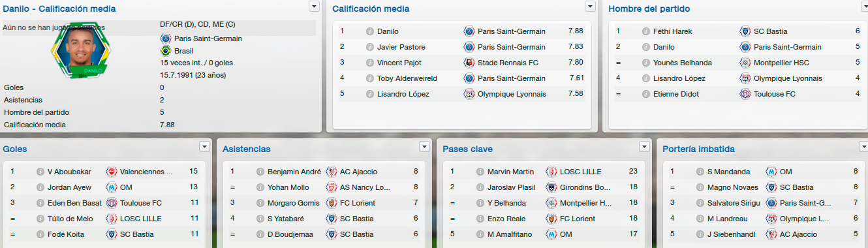This screenshot has width=868, height=248.
Task: Click SC Bastia club badge for Féthi Harek
Action: (x=745, y=31)
